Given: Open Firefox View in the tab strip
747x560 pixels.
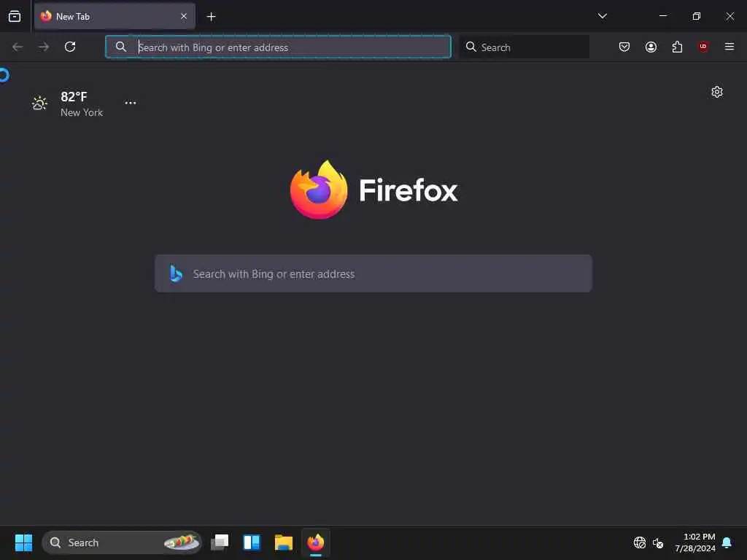Looking at the screenshot, I should [15, 17].
